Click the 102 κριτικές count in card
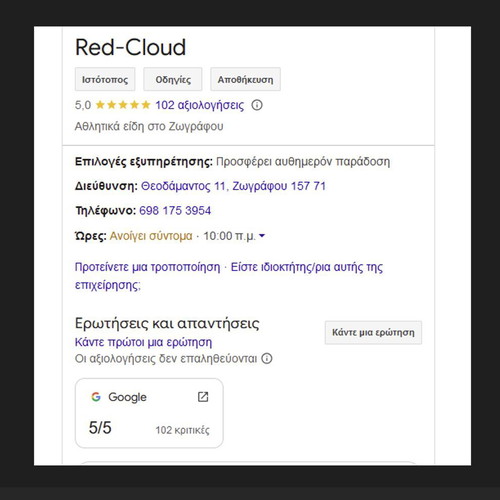500x500 pixels. 182,430
